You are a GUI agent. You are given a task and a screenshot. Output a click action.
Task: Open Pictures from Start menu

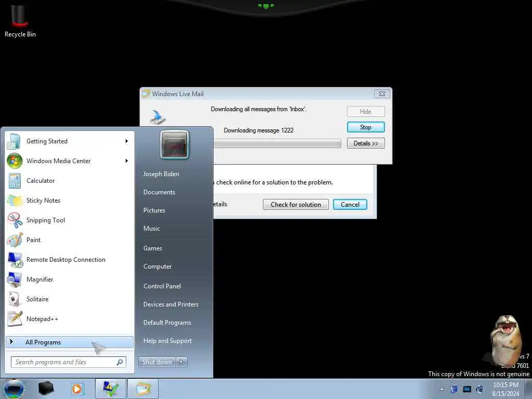point(154,210)
